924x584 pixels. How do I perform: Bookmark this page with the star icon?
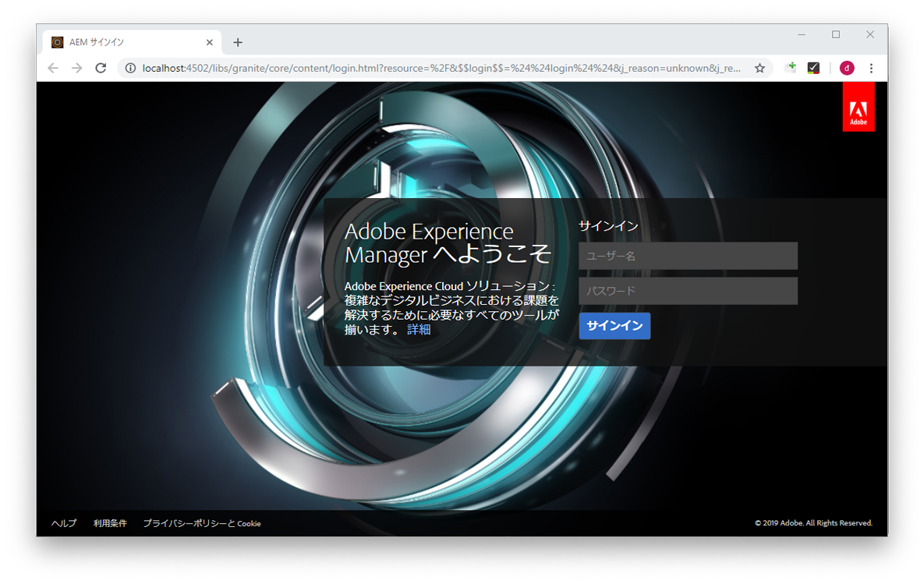tap(759, 69)
